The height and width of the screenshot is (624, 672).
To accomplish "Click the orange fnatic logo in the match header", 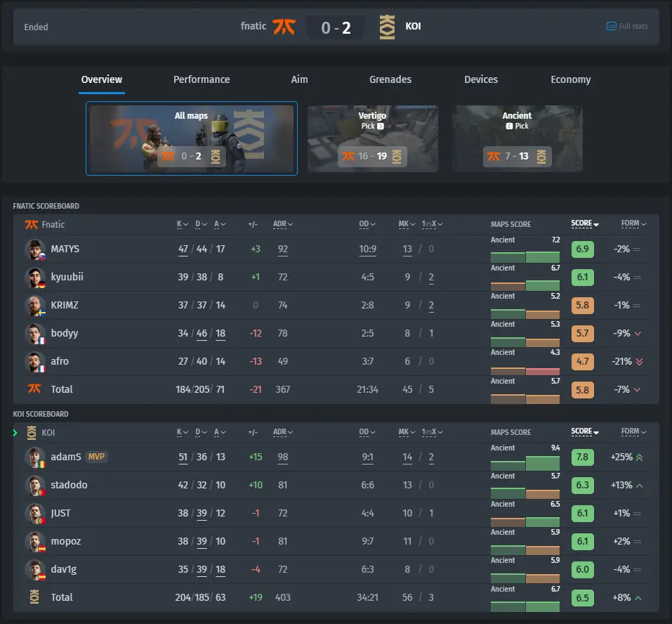I will (x=284, y=27).
